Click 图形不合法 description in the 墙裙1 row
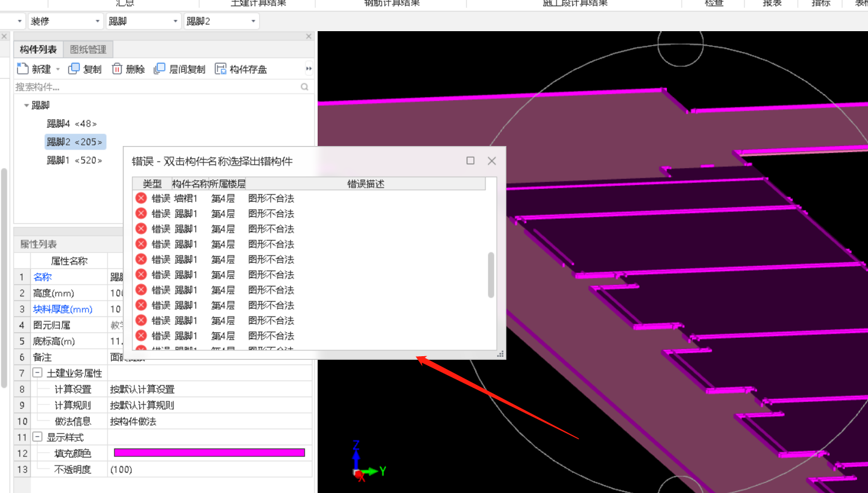 point(271,199)
